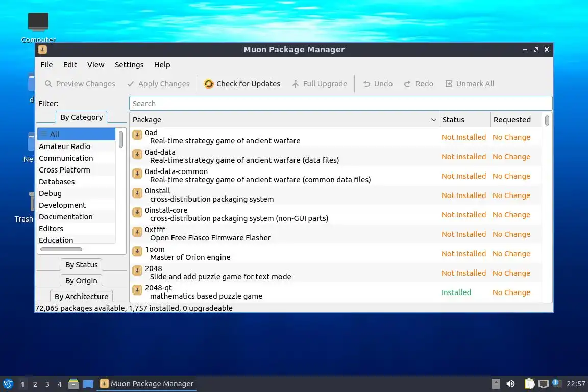Switch to the By Status filter tab
Viewport: 588px width, 392px height.
pyautogui.click(x=81, y=265)
